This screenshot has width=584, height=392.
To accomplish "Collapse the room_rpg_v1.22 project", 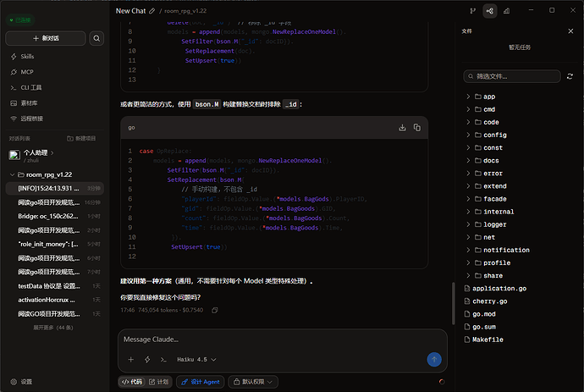I will pyautogui.click(x=13, y=174).
